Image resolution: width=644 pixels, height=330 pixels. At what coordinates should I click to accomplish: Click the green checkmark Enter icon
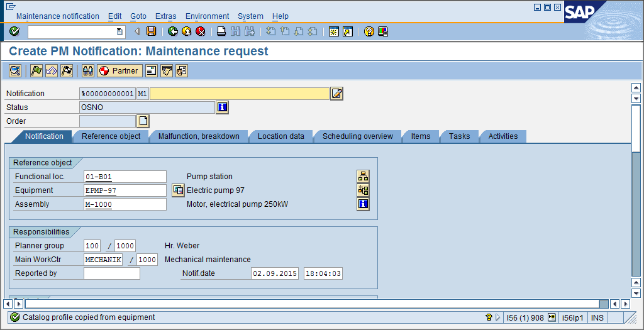pyautogui.click(x=14, y=31)
